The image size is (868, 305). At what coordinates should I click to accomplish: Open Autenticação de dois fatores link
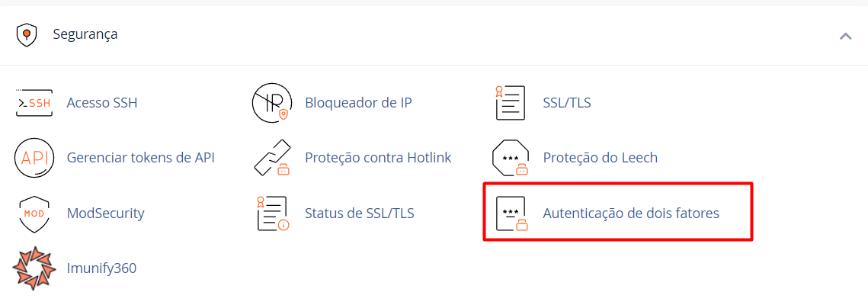pos(631,213)
